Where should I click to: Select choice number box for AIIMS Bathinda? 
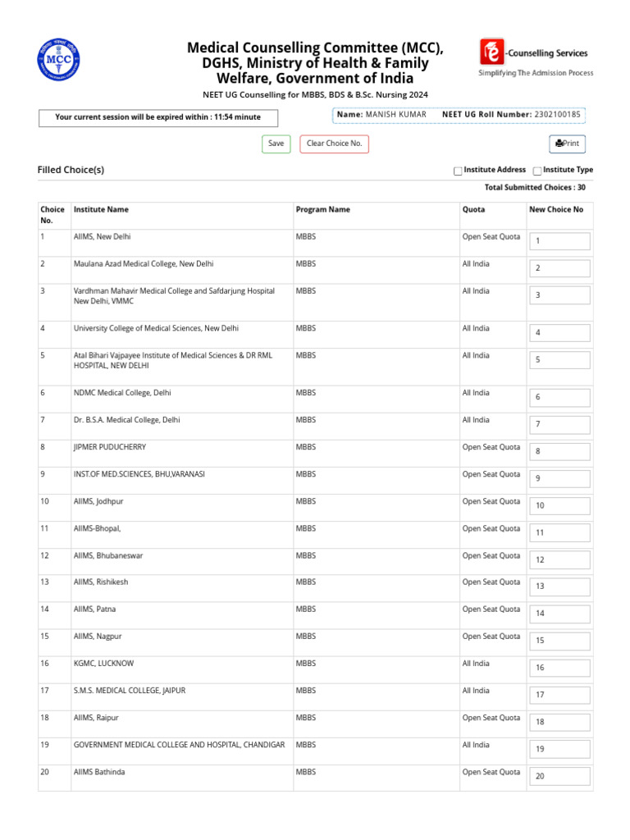559,776
